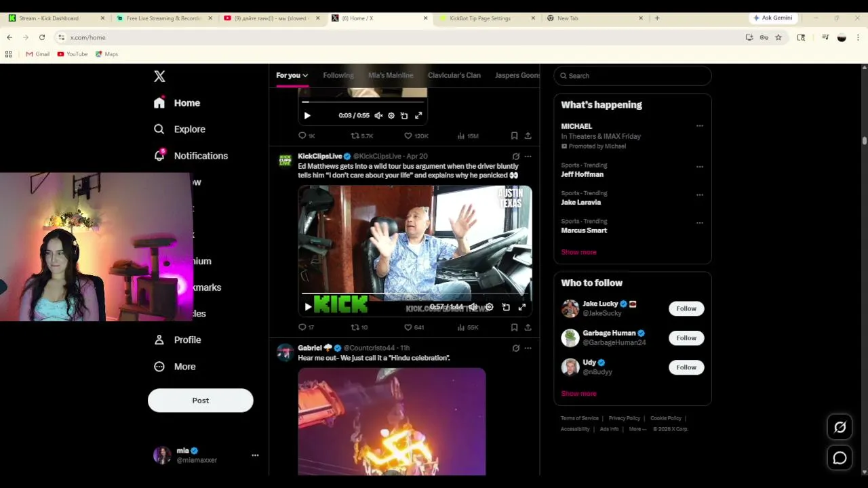Share the post with 15M views

coord(528,136)
